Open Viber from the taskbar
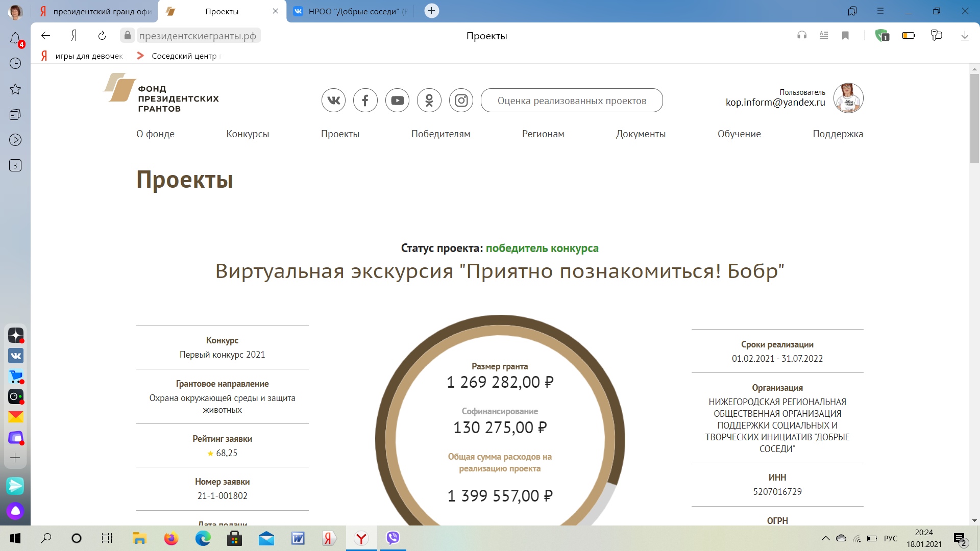980x551 pixels. [x=393, y=538]
